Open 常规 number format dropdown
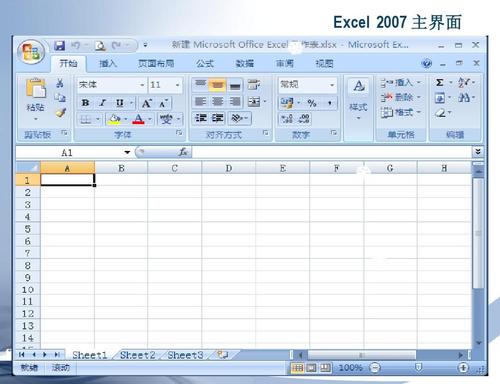This screenshot has height=384, width=500. point(332,85)
